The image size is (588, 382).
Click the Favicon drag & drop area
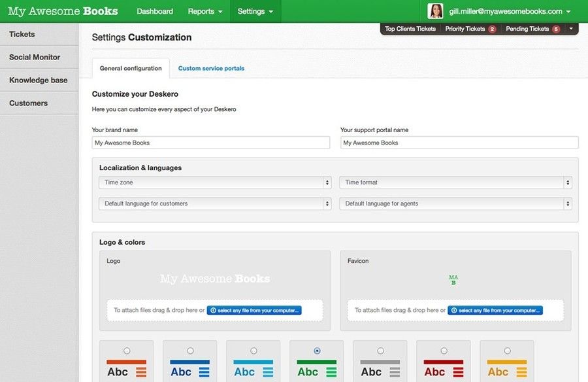point(455,310)
